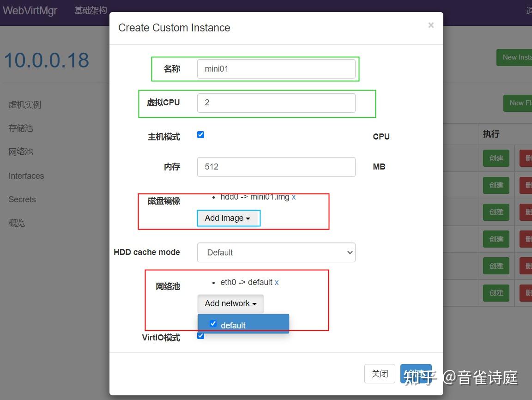Screen dimensions: 532x400
Task: Navigate to 网络池 in the sidebar
Action: (x=20, y=152)
